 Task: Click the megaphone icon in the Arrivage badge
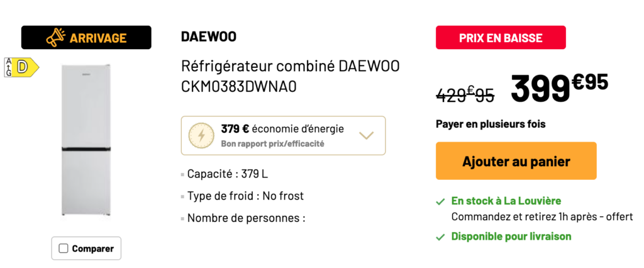click(x=56, y=37)
